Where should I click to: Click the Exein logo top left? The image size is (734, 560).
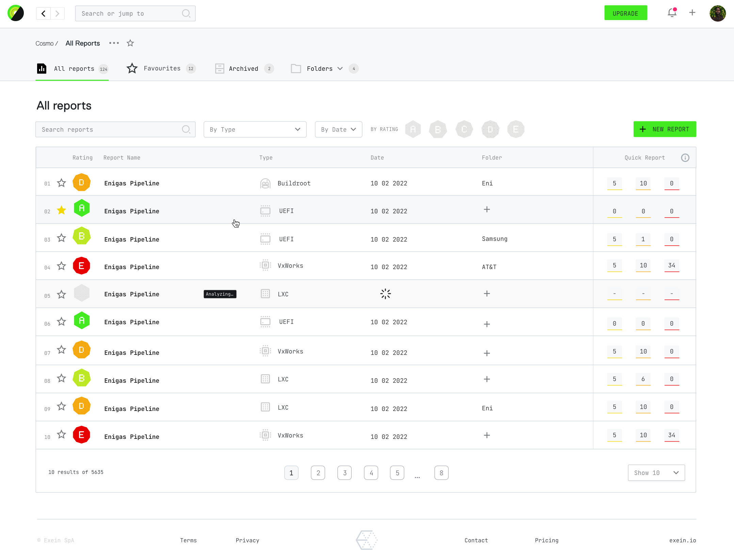(16, 13)
